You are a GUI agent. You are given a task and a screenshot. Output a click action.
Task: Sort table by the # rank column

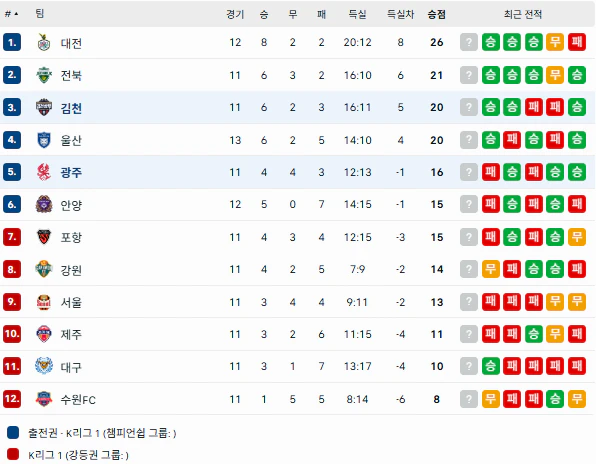click(x=11, y=14)
